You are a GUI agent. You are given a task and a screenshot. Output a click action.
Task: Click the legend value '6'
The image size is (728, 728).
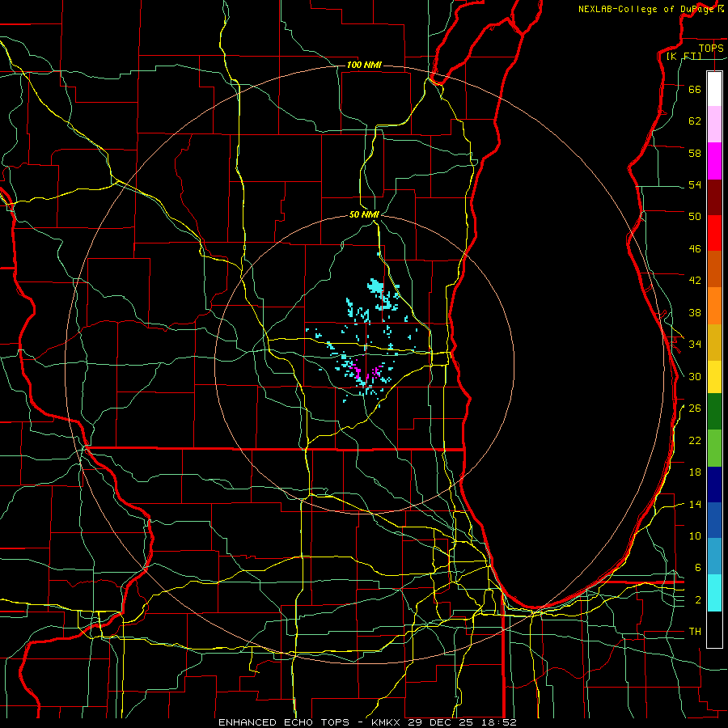(698, 568)
